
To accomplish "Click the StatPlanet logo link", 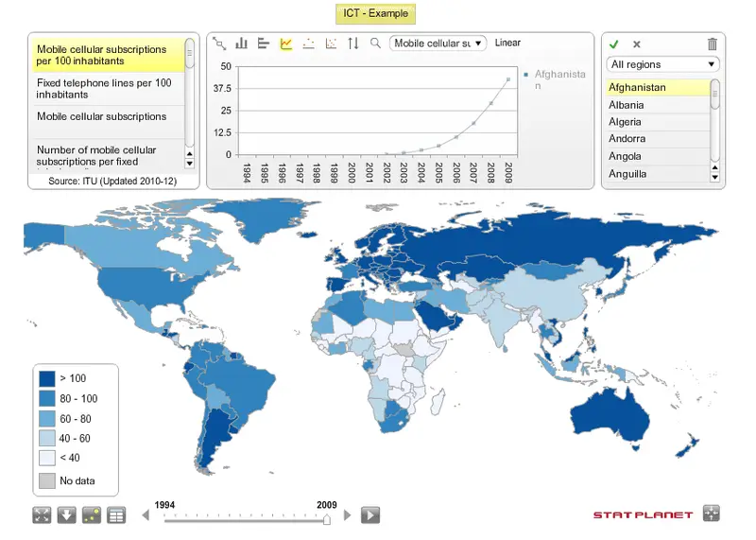I will [643, 514].
